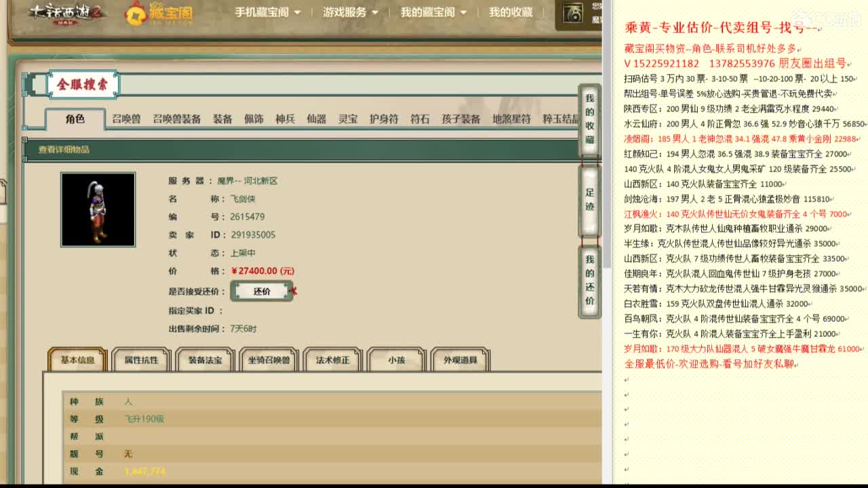The width and height of the screenshot is (868, 488).
Task: Click the 还价 bargain button
Action: (x=262, y=291)
